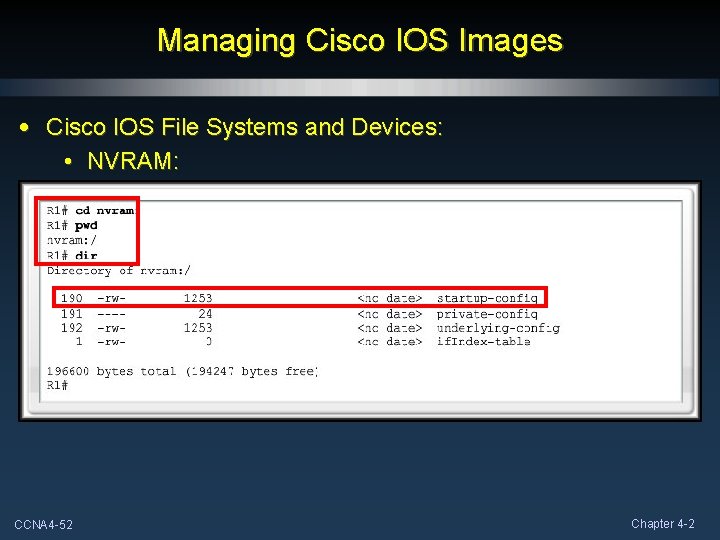The height and width of the screenshot is (540, 720).
Task: Click the nvram:/ output line
Action: tap(72, 240)
